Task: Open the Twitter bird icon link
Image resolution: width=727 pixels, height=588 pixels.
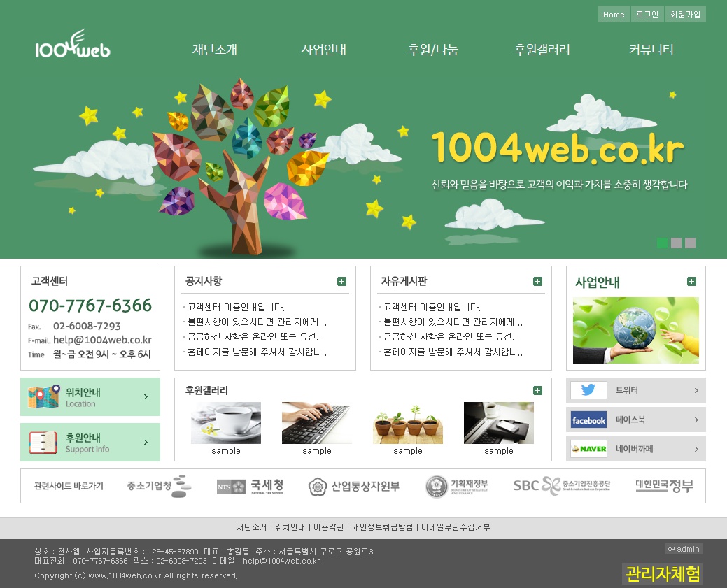Action: click(588, 390)
